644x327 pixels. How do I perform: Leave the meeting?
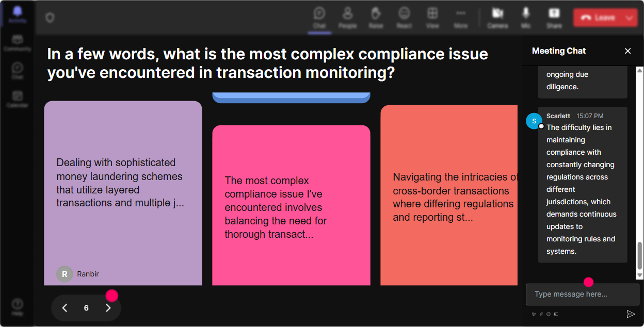point(598,18)
